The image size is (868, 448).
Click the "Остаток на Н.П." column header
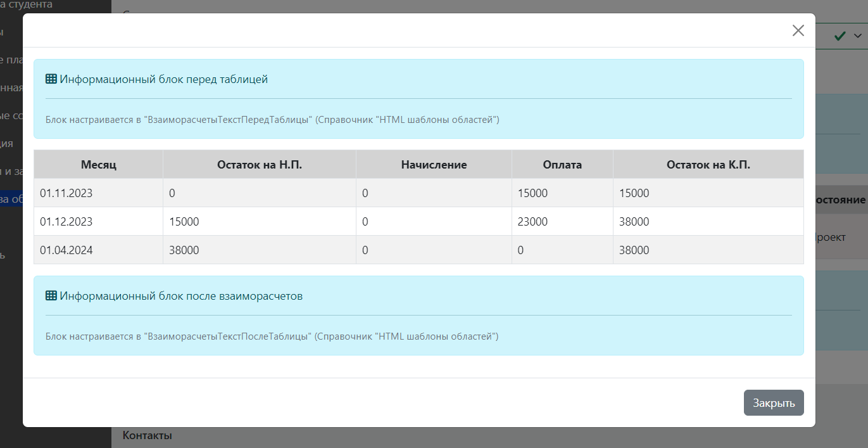click(x=259, y=165)
